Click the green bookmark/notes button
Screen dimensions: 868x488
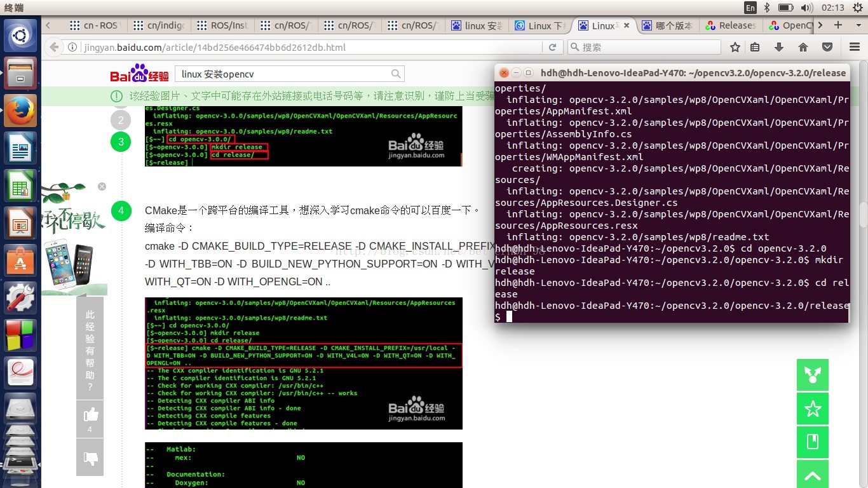[x=813, y=442]
